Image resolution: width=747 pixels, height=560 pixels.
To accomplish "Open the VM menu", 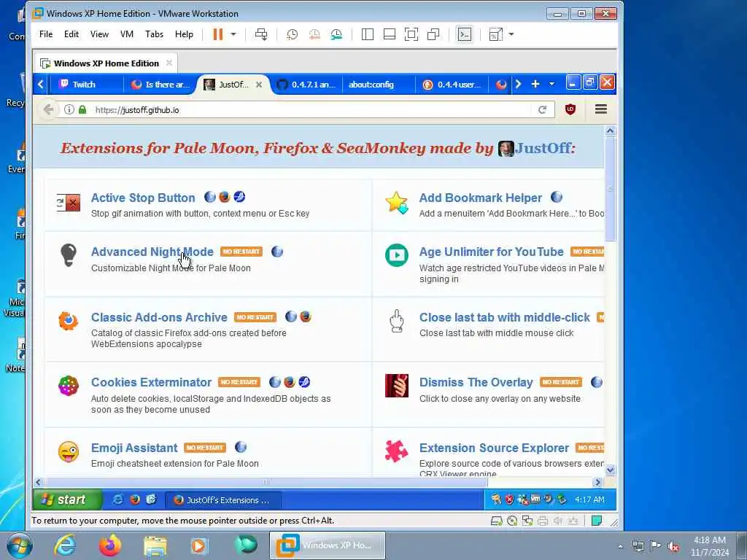I will click(x=127, y=34).
